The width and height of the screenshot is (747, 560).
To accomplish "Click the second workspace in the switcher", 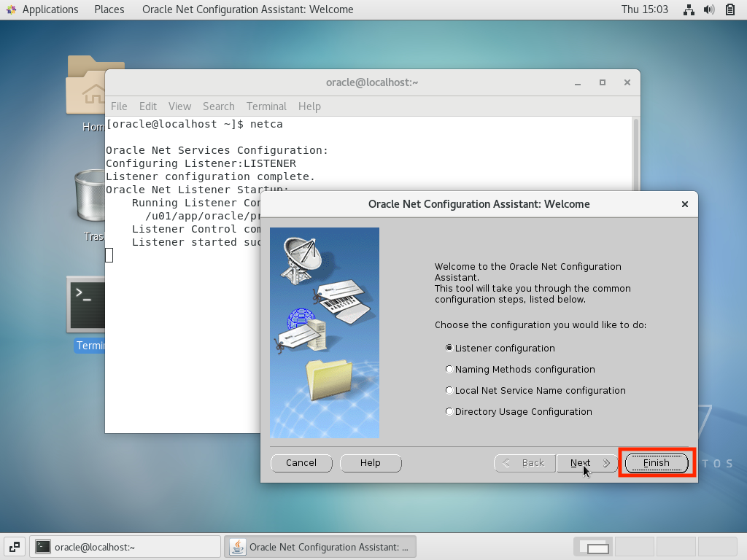I will (635, 547).
